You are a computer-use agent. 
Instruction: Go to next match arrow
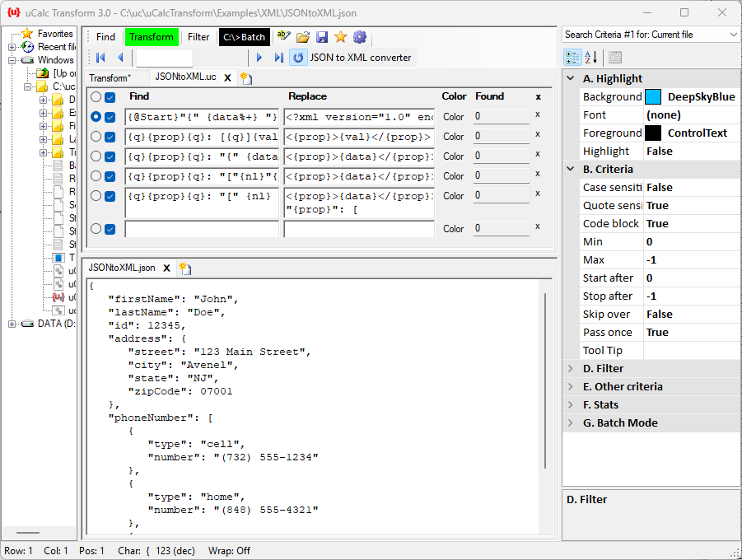click(259, 58)
